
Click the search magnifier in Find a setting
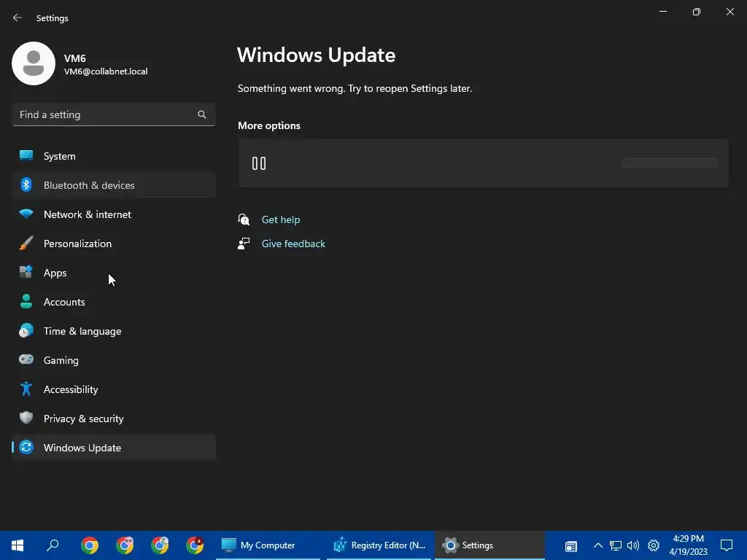(x=202, y=114)
